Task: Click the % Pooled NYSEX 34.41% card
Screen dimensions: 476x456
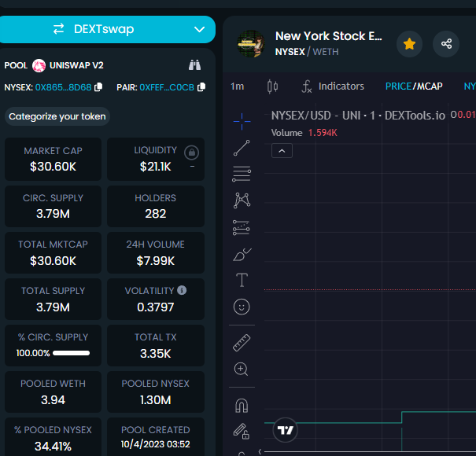Action: tap(54, 437)
